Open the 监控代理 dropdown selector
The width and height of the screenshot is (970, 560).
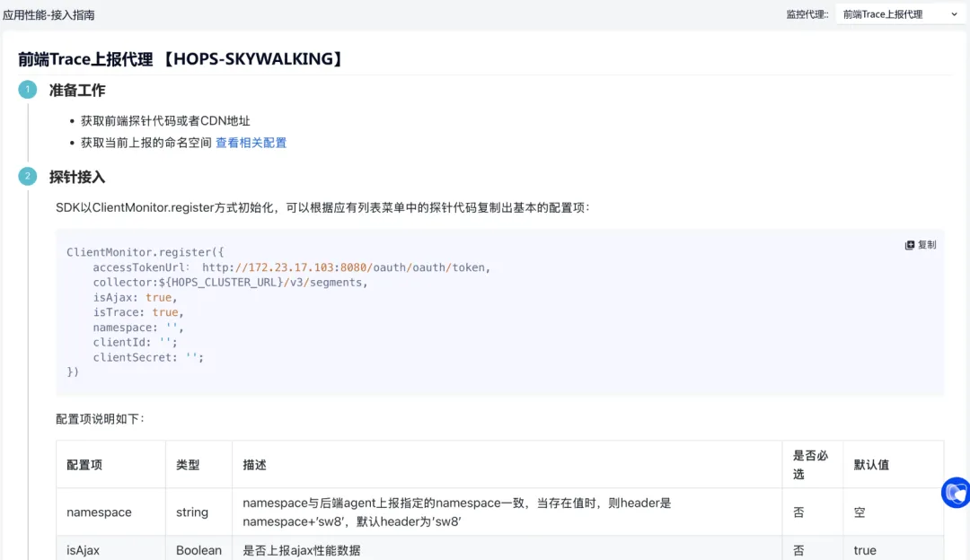pos(900,14)
